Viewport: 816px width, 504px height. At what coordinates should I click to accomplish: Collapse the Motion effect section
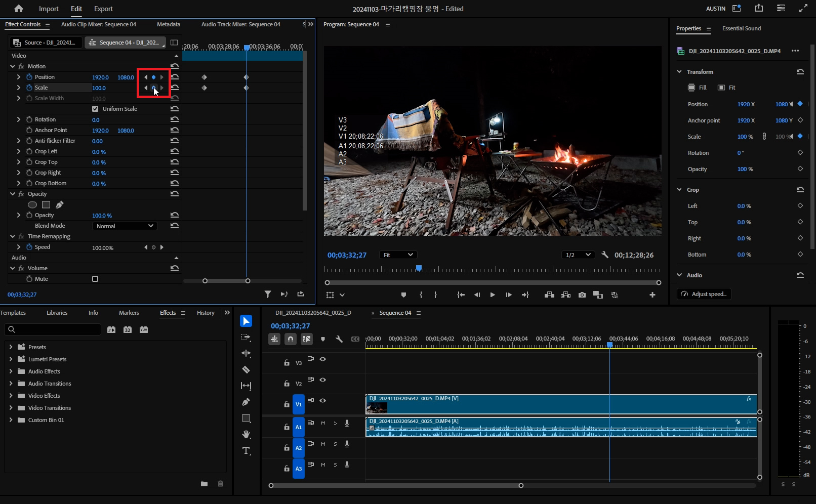[x=13, y=66]
